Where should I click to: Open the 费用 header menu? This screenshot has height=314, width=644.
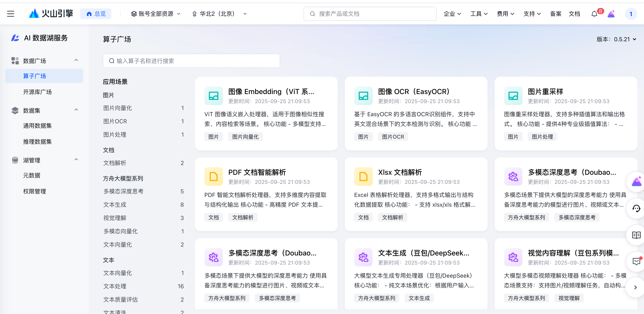click(505, 14)
